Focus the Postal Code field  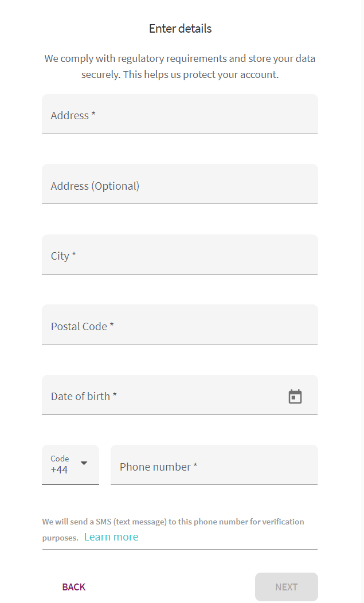(x=179, y=325)
